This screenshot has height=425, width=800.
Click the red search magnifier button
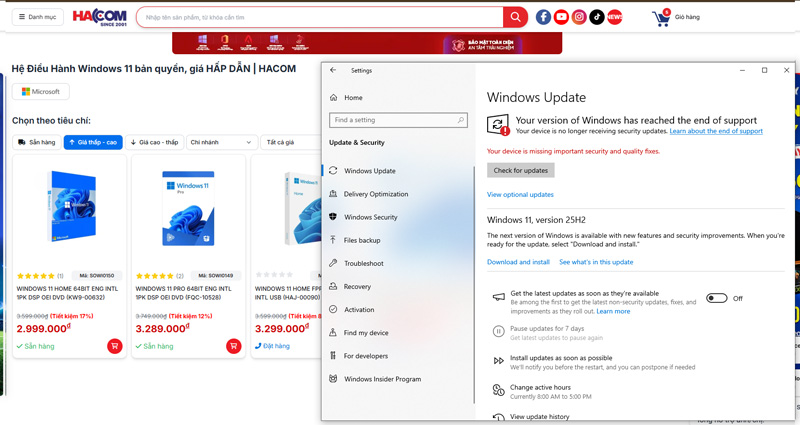515,17
